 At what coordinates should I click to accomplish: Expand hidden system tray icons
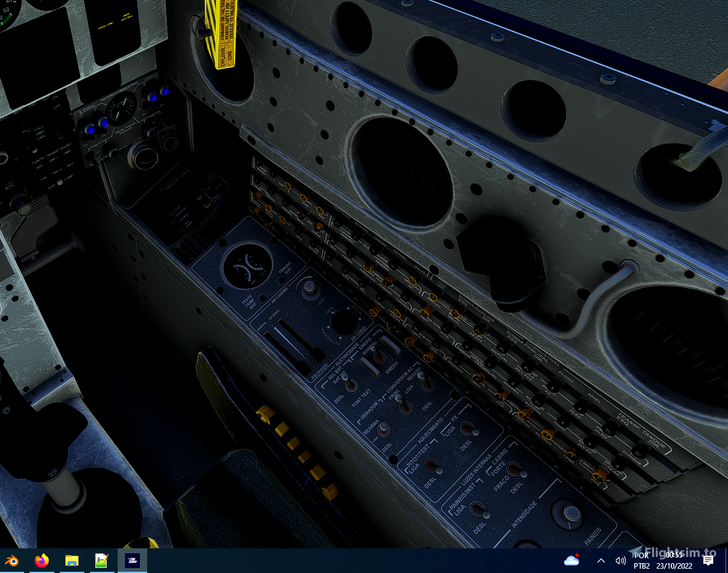601,561
